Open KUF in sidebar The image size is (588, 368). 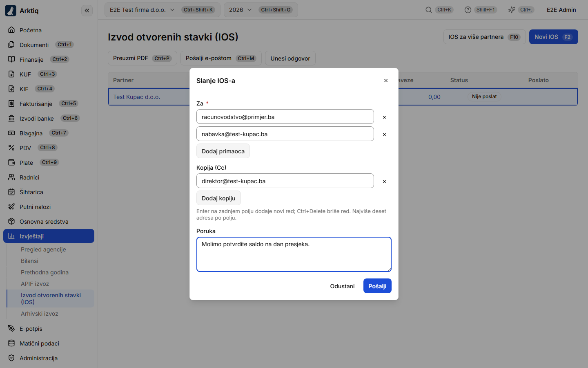49,74
